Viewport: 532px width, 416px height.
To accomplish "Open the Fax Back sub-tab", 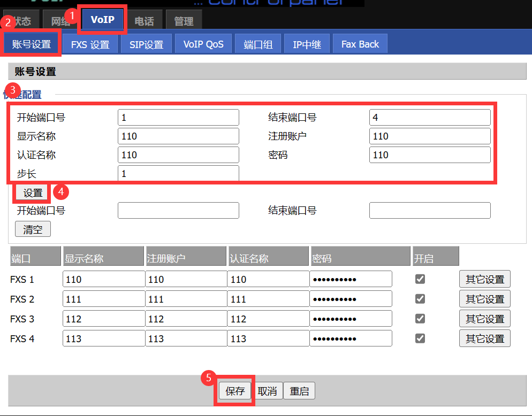I will [x=360, y=44].
